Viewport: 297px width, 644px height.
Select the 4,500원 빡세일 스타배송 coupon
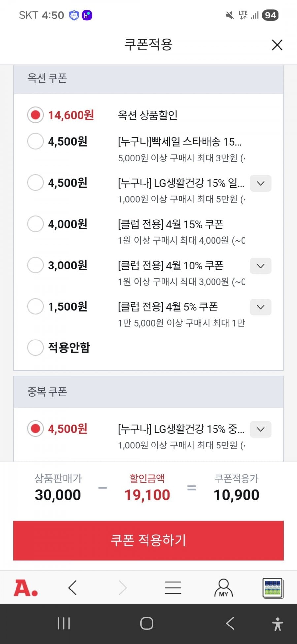[35, 141]
